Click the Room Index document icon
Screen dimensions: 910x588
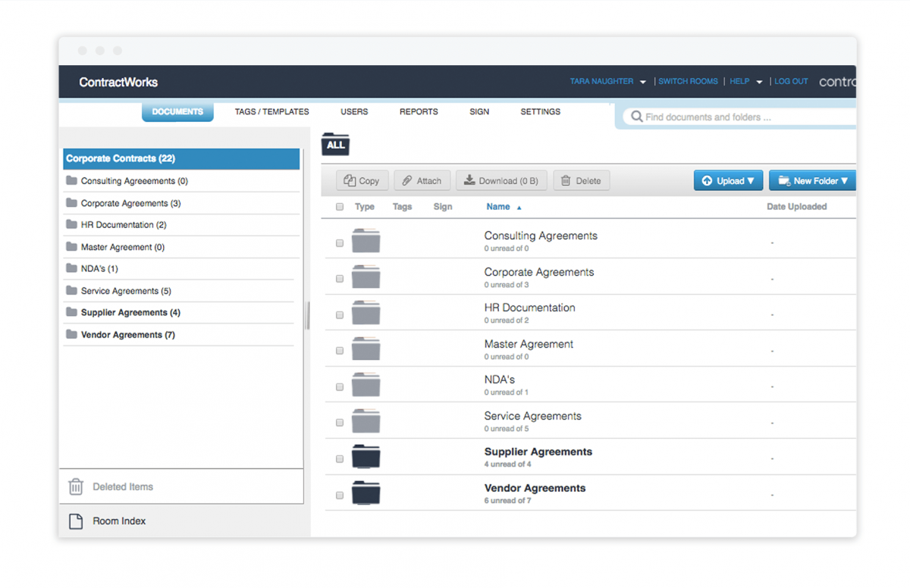[76, 521]
